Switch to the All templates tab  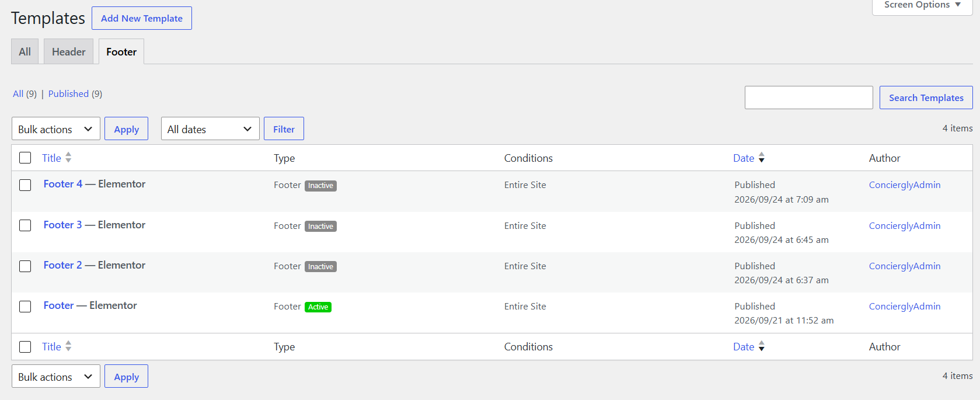click(25, 51)
